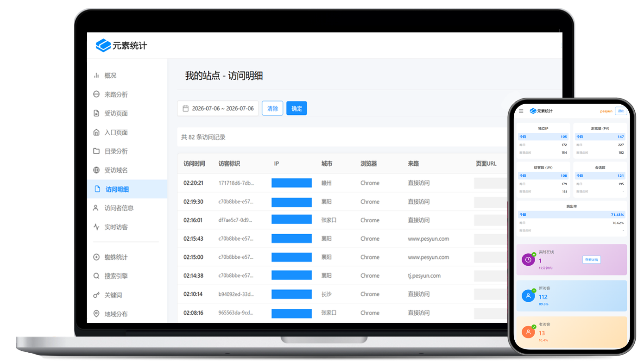
Task: Click the globe icon beside 受访域名
Action: [96, 170]
